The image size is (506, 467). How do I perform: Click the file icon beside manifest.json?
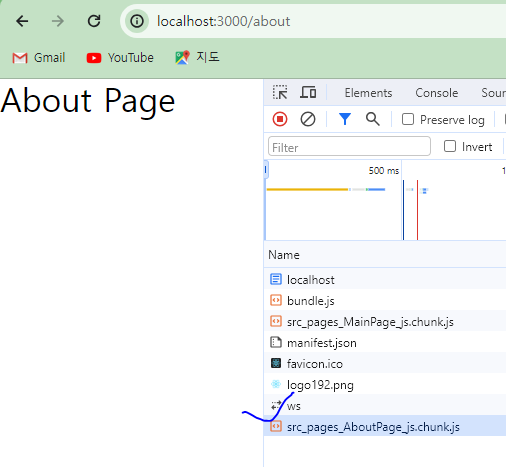point(276,342)
